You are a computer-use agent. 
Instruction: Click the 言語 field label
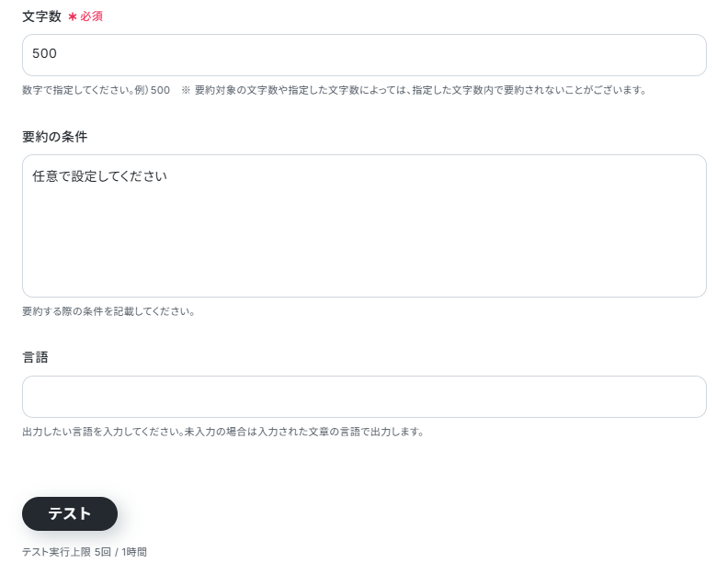pyautogui.click(x=35, y=357)
